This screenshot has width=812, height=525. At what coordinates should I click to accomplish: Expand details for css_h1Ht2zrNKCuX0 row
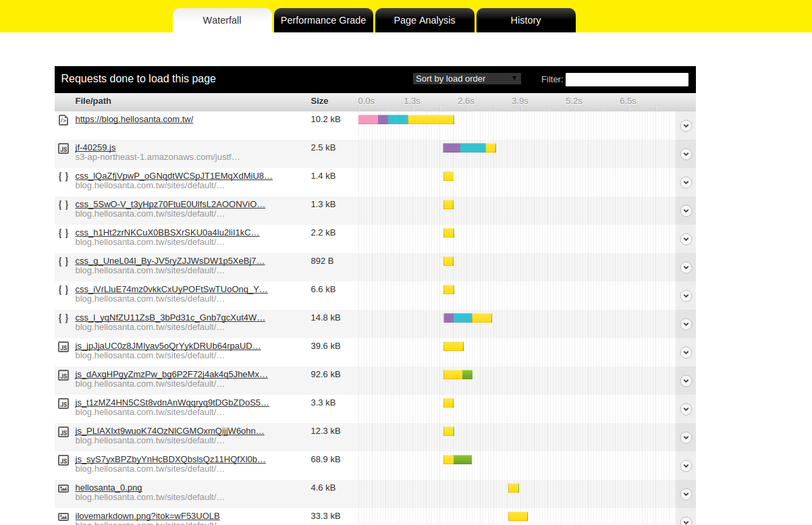coord(686,239)
